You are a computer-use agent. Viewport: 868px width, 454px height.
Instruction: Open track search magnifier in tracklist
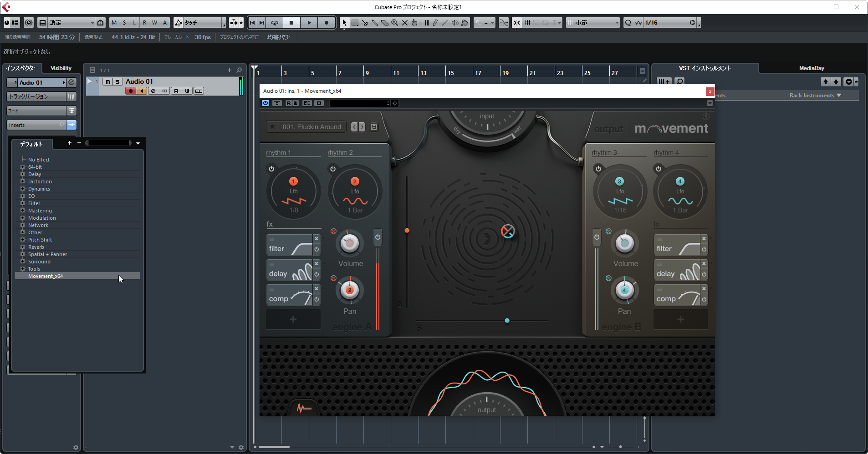(x=239, y=70)
